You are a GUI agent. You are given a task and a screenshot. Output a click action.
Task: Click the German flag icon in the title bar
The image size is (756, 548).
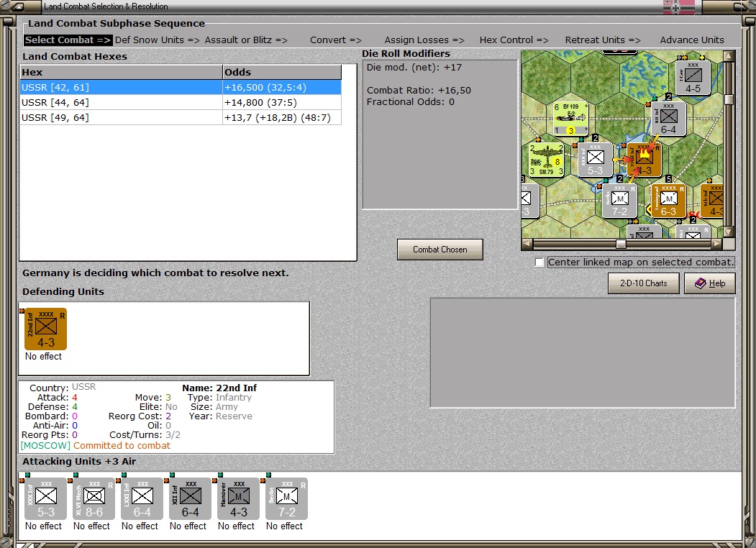click(x=679, y=7)
